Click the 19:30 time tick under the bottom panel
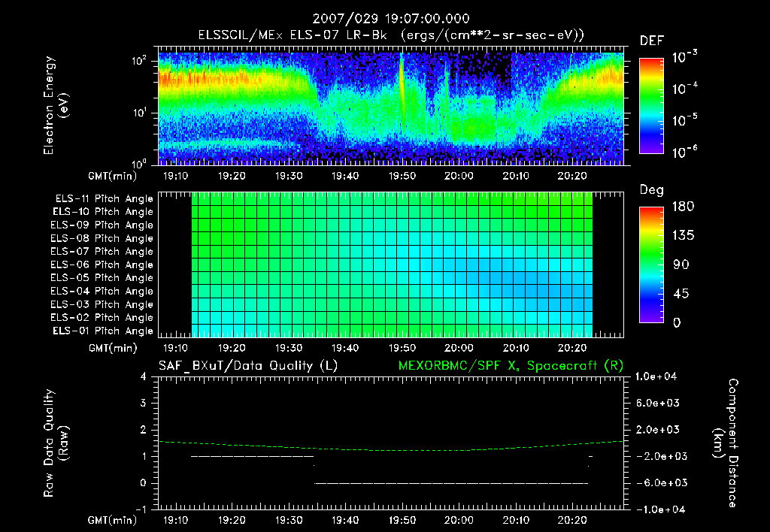770x532 pixels. 288,521
